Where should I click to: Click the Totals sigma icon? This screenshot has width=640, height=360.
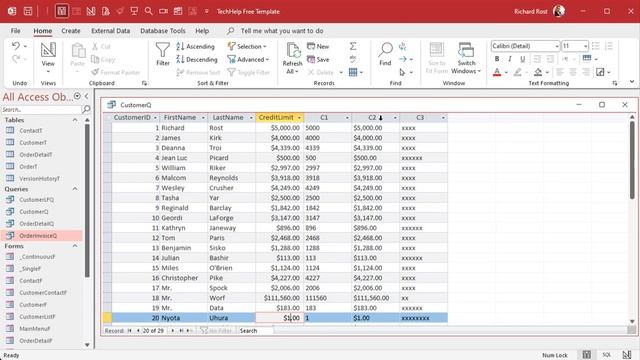353,46
